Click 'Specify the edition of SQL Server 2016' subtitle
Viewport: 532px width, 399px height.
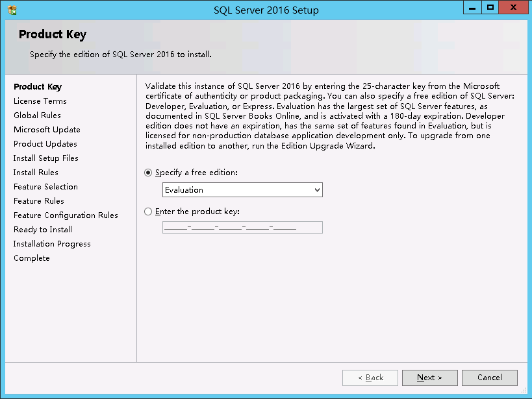click(120, 54)
